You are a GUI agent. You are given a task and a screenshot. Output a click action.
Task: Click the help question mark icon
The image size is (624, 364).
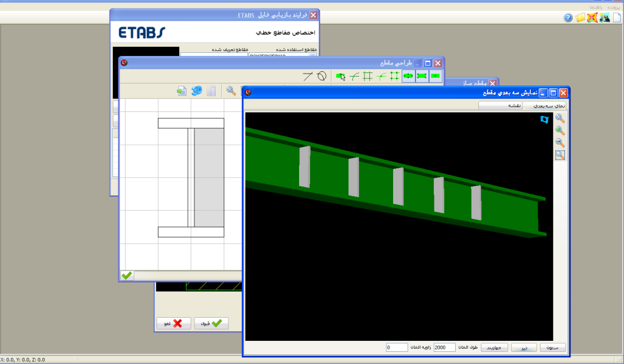tap(568, 18)
